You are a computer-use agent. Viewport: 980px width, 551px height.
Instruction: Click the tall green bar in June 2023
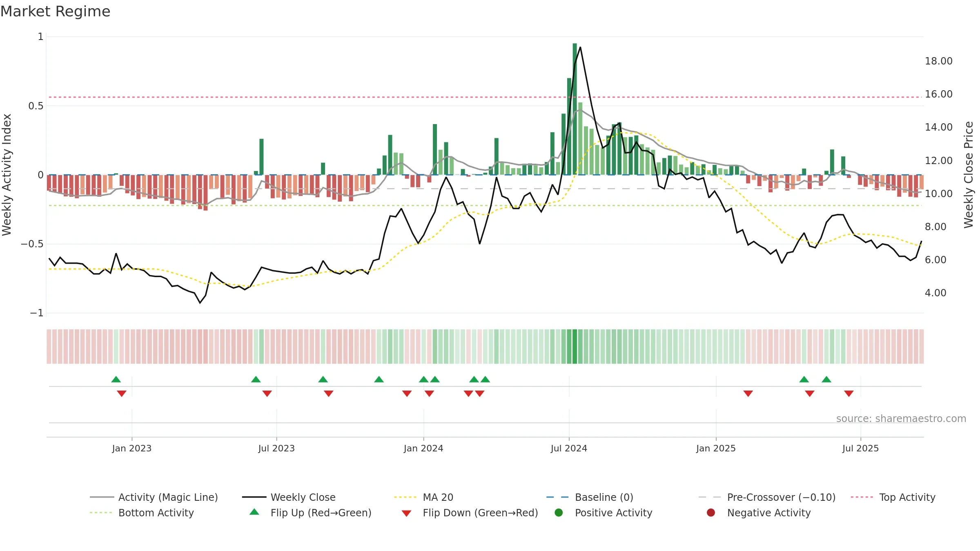(261, 157)
